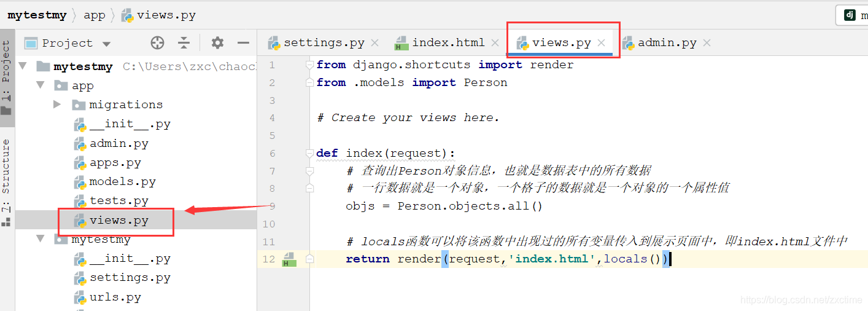Collapse the app folder arrow

(x=41, y=85)
